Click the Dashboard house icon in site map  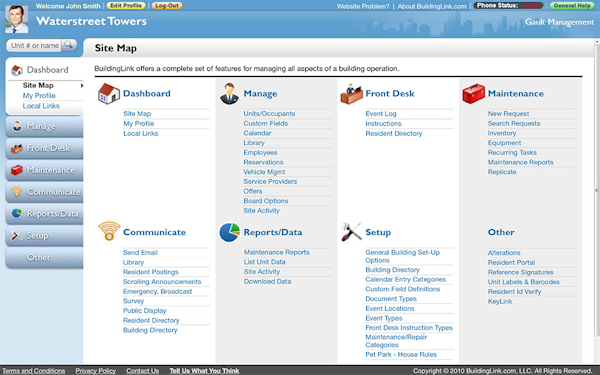click(109, 94)
